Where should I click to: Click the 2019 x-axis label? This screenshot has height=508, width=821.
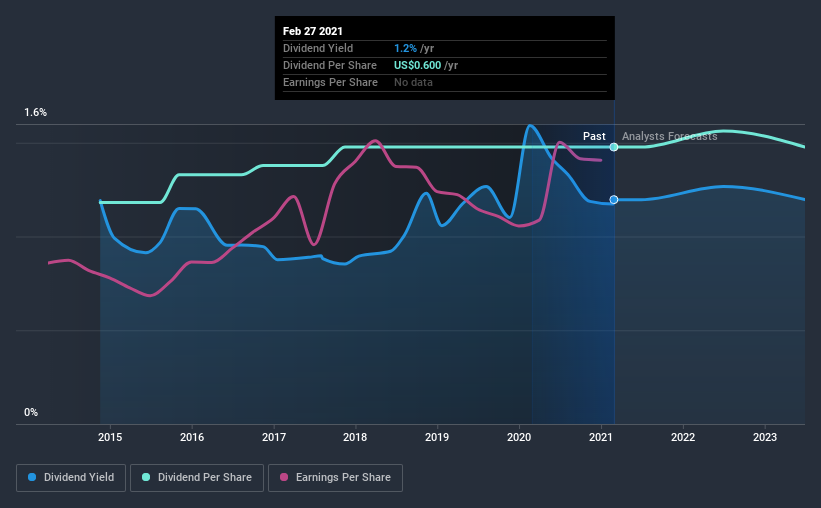click(x=437, y=437)
